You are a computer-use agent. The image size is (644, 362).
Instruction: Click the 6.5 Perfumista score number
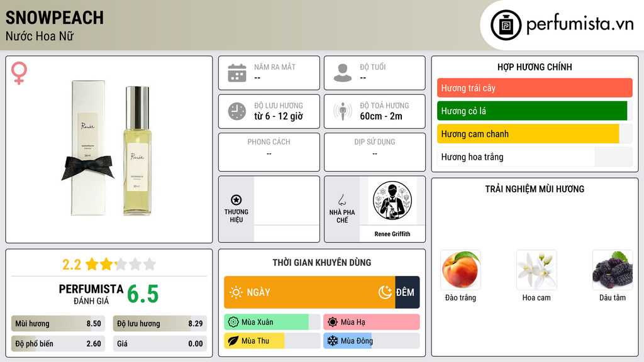click(143, 294)
